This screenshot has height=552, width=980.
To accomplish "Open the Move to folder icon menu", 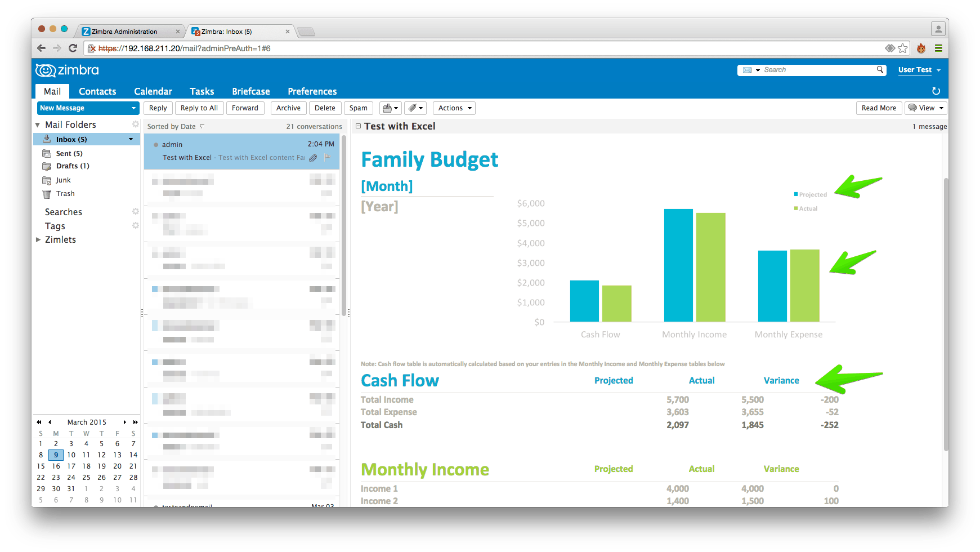I will pyautogui.click(x=391, y=108).
